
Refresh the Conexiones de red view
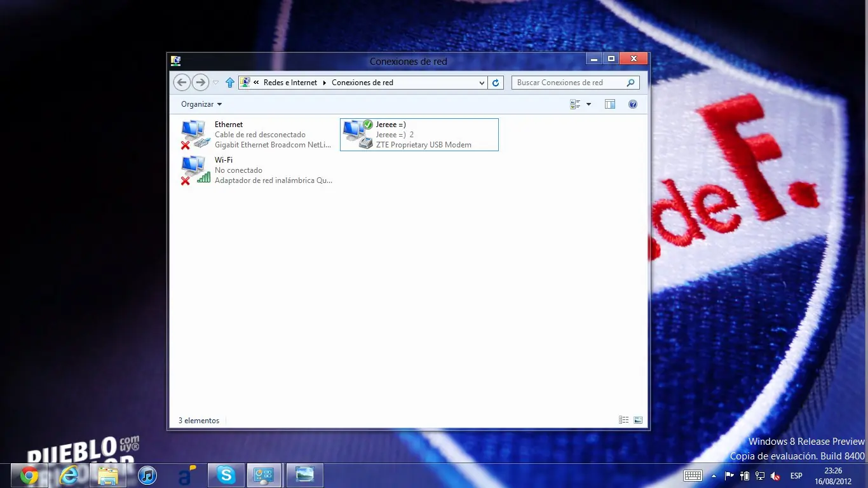496,83
